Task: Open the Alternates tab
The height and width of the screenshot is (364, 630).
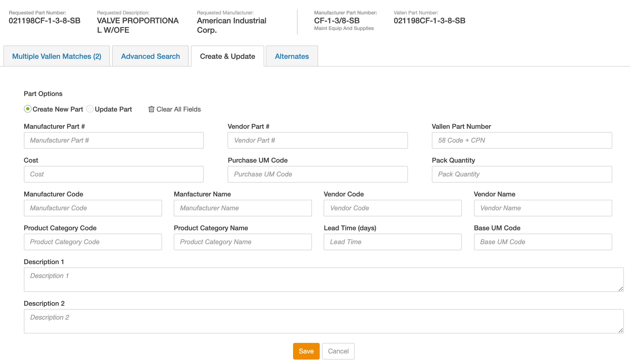Action: coord(292,56)
